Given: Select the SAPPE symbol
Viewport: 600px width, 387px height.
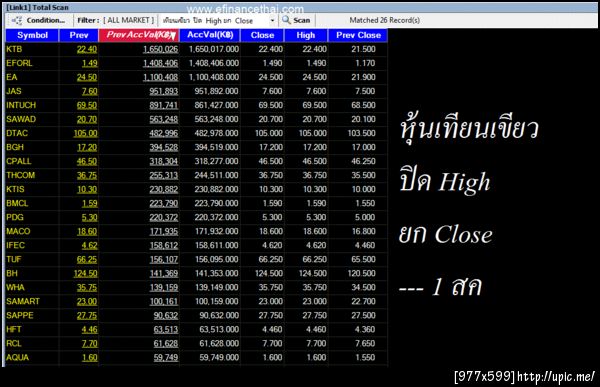Looking at the screenshot, I should click(20, 315).
